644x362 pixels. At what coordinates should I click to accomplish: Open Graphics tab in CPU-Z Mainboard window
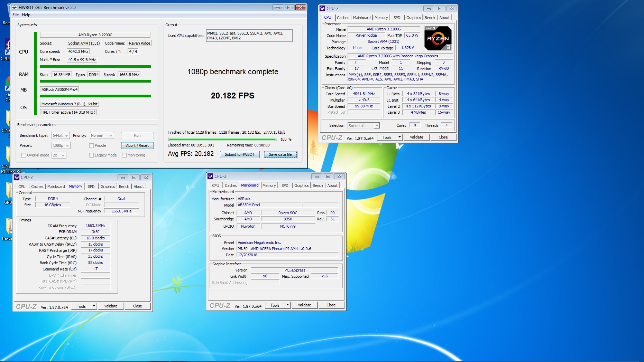301,185
